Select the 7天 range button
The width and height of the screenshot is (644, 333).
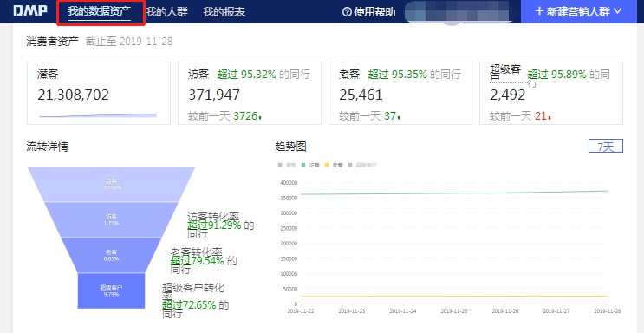pos(606,146)
